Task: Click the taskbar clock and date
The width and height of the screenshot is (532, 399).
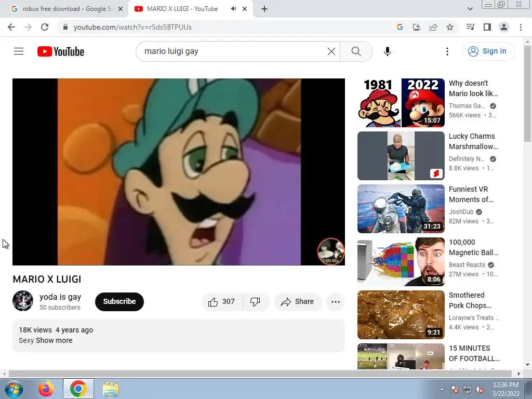Action: (506, 389)
